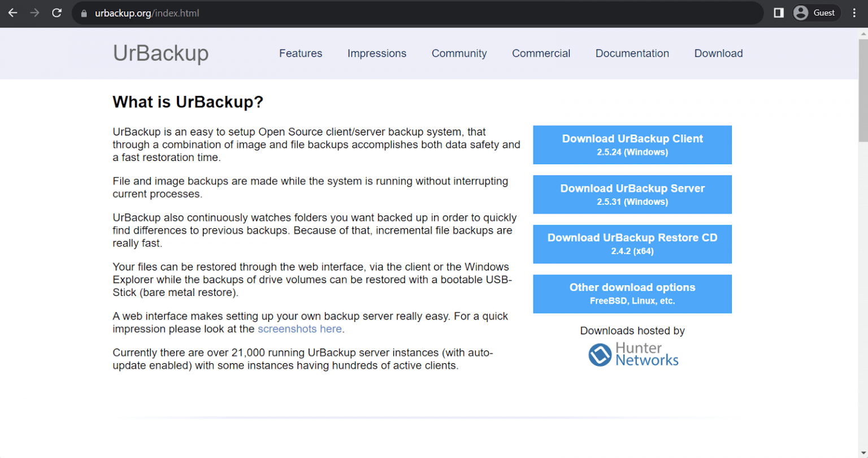This screenshot has width=868, height=458.
Task: Download UrBackup Client 2.5.24 for Windows
Action: [x=632, y=145]
